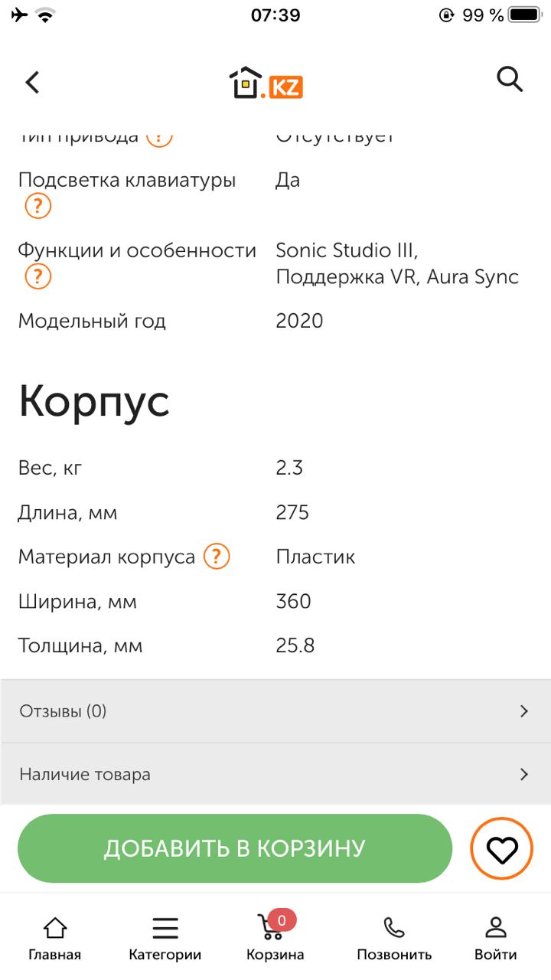Click ДОБАВИТЬ В КОРЗИНУ button
Image resolution: width=551 pixels, height=980 pixels.
(x=235, y=848)
